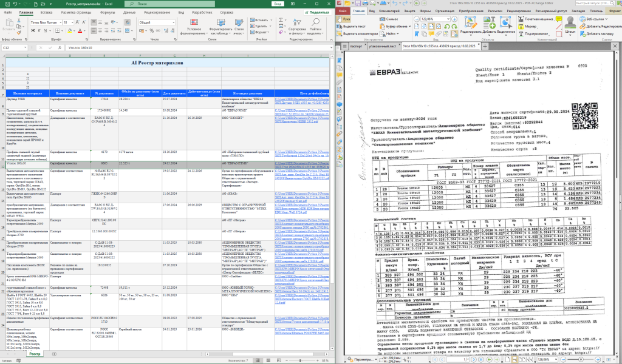This screenshot has width=622, height=364.
Task: Switch Excel to page layout view icon
Action: 268,360
